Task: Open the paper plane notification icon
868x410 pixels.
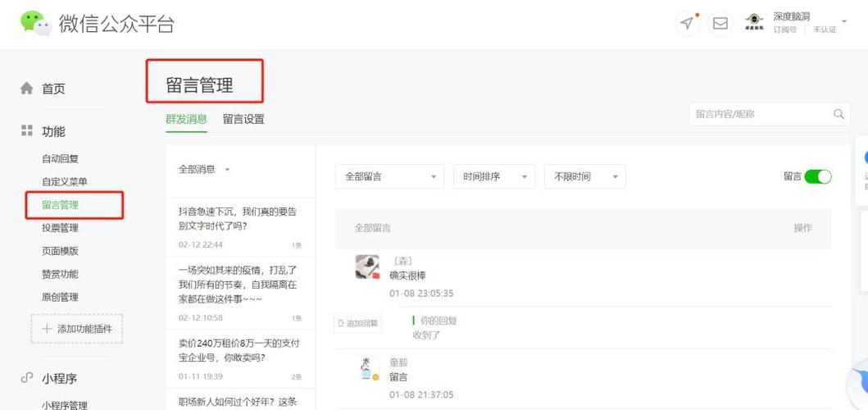Action: click(x=687, y=23)
